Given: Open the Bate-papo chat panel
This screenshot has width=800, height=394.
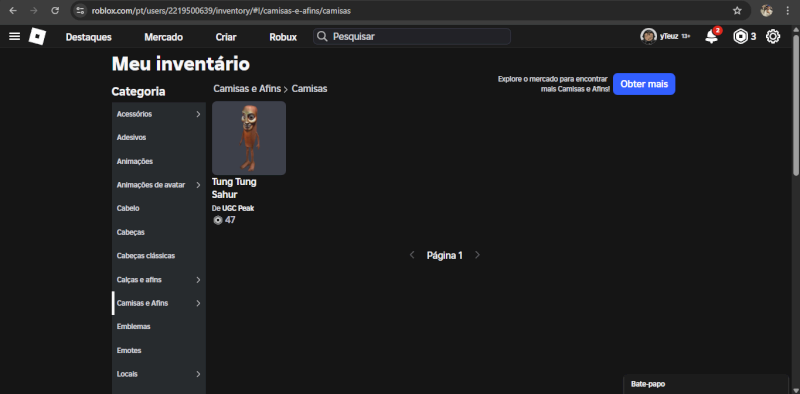Looking at the screenshot, I should click(706, 384).
